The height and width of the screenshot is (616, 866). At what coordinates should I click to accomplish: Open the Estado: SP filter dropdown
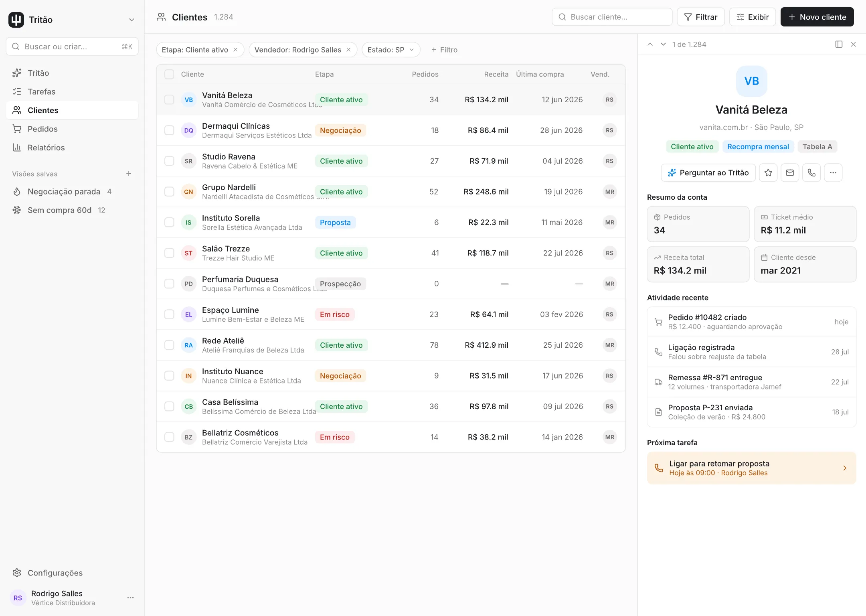pyautogui.click(x=391, y=50)
